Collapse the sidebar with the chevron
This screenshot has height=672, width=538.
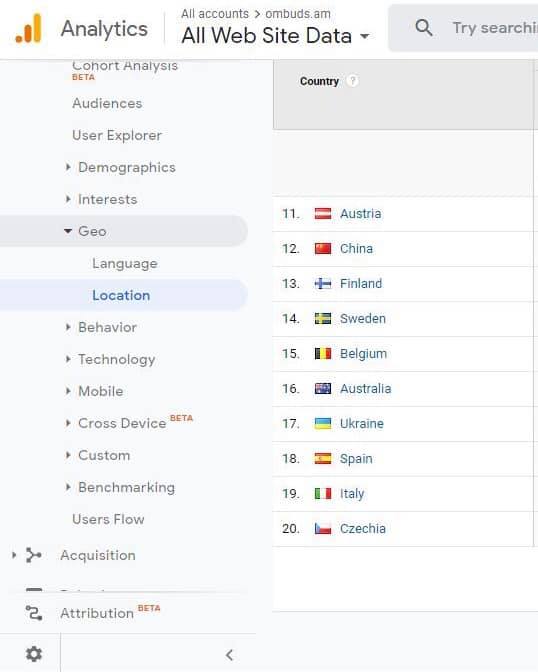(229, 654)
